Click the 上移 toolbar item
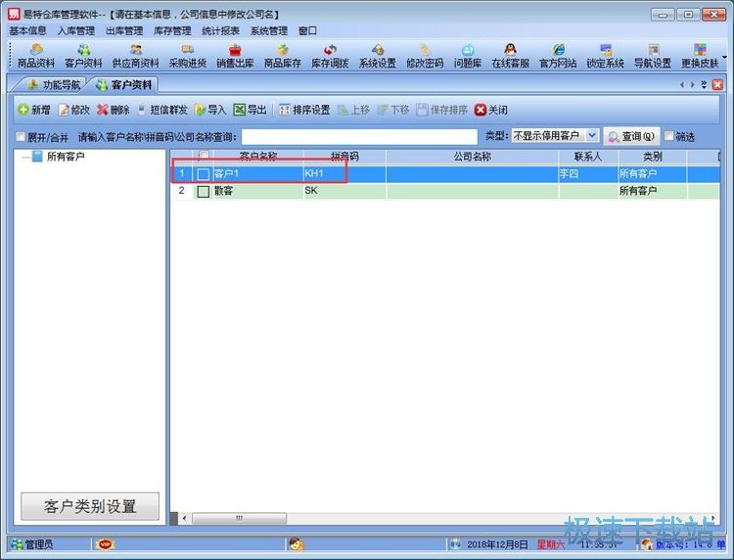734x560 pixels. [354, 110]
